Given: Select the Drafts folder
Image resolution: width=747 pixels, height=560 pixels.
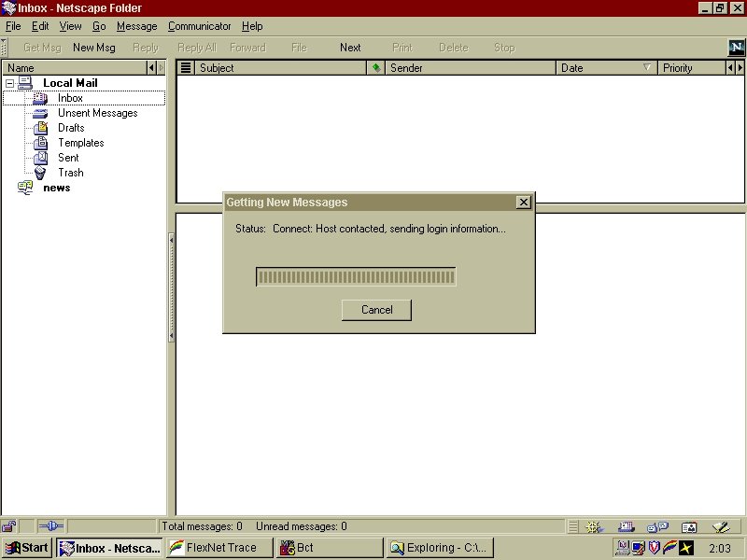Looking at the screenshot, I should coord(71,128).
